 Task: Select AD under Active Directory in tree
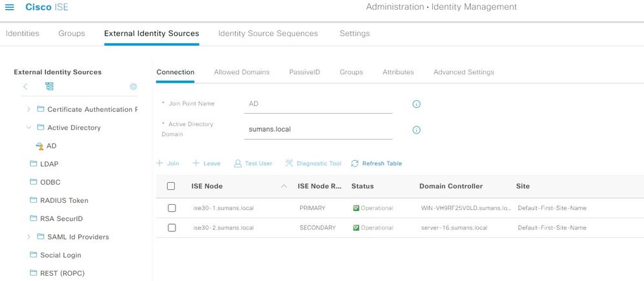pos(52,145)
